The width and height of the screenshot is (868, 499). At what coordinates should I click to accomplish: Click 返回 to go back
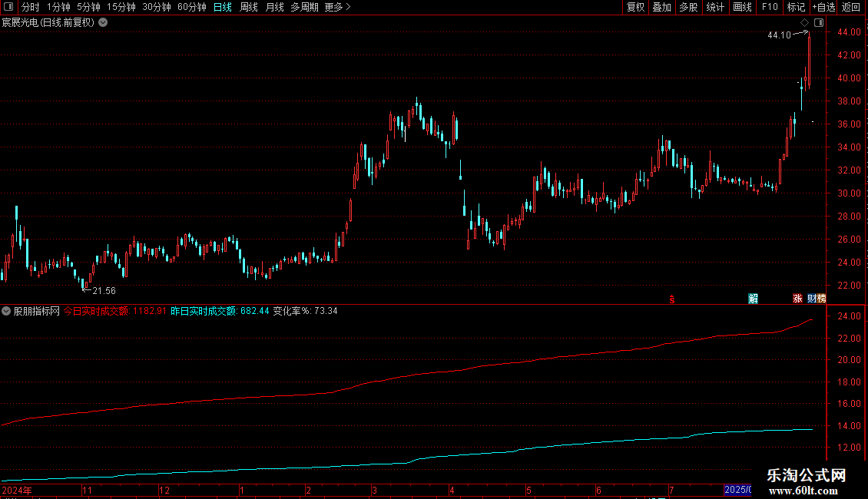tap(851, 7)
